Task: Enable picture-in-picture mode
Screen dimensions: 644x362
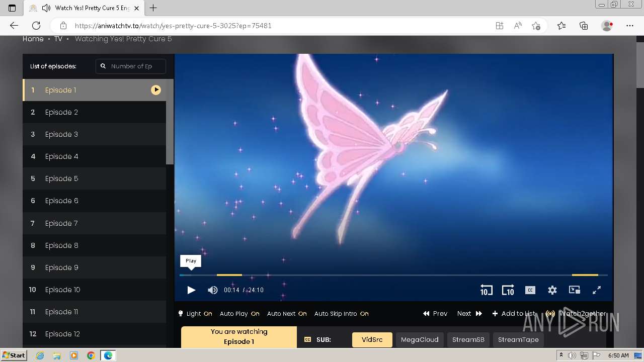Action: (x=575, y=290)
